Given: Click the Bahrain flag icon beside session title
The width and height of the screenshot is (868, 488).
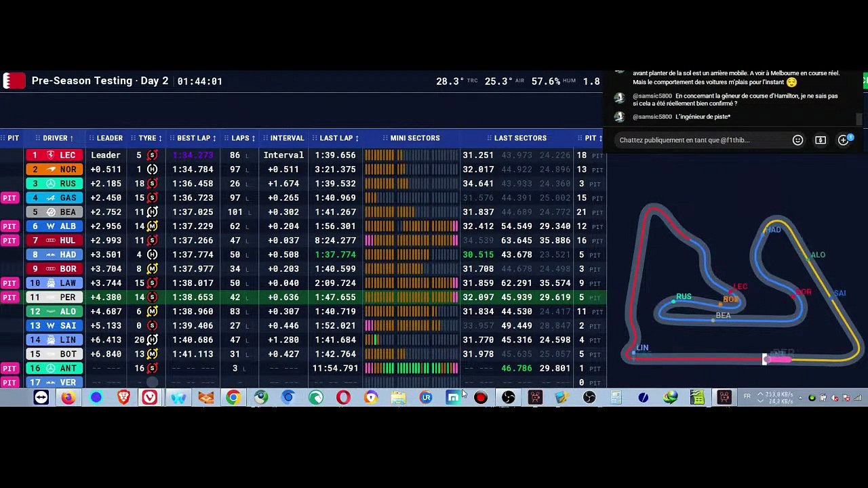Looking at the screenshot, I should pos(14,81).
